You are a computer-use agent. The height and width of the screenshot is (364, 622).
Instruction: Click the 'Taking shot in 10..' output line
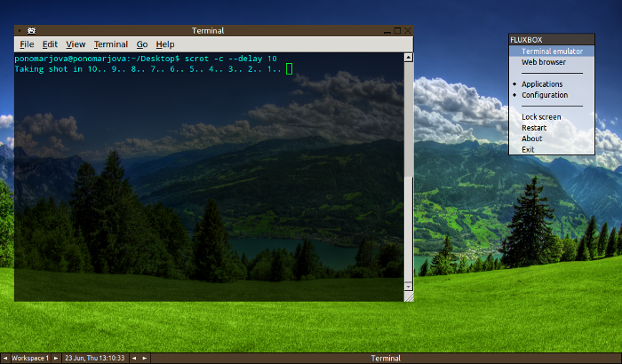click(148, 69)
